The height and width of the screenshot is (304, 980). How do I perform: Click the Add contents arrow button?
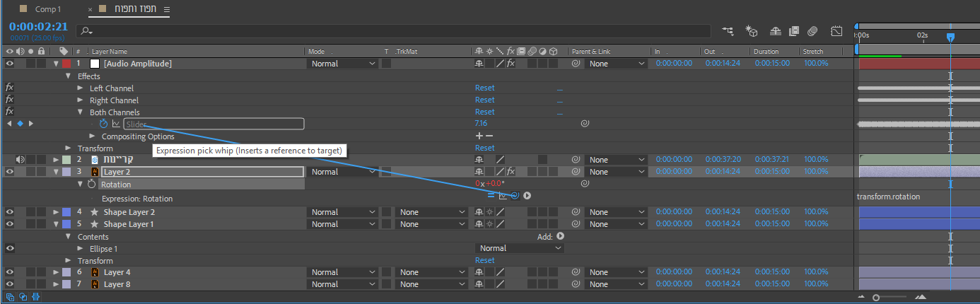tap(560, 237)
